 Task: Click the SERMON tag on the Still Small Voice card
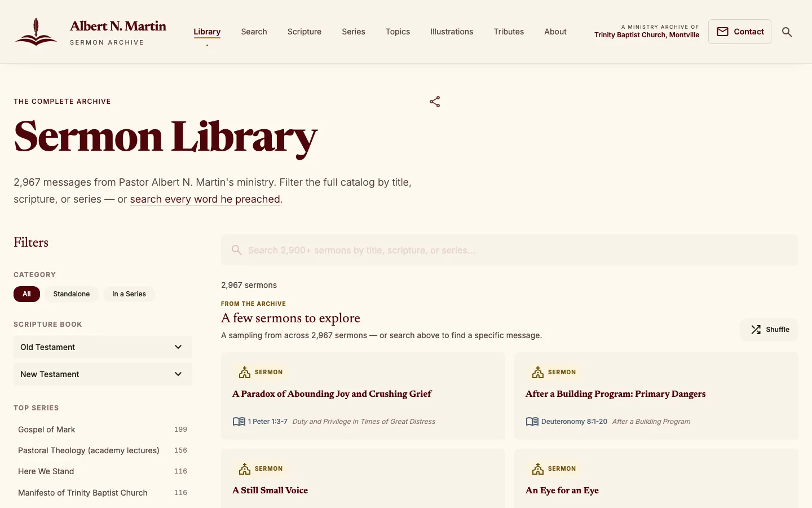268,469
